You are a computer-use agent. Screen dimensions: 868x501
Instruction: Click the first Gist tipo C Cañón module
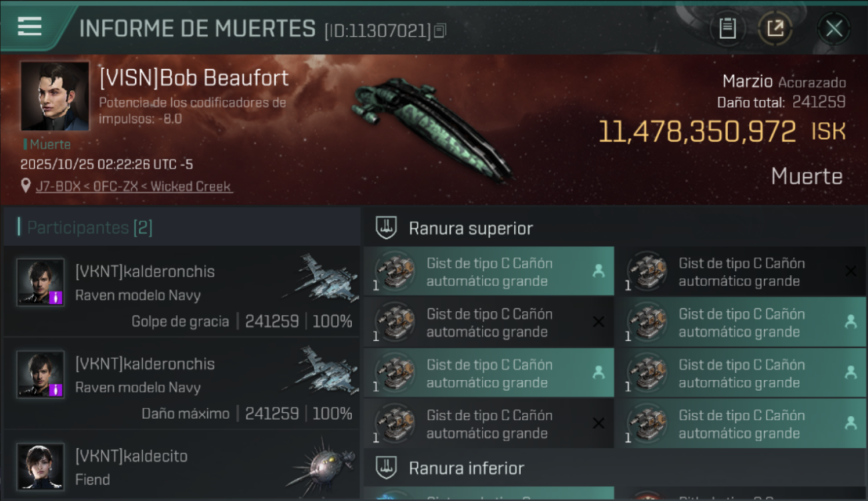pos(489,271)
